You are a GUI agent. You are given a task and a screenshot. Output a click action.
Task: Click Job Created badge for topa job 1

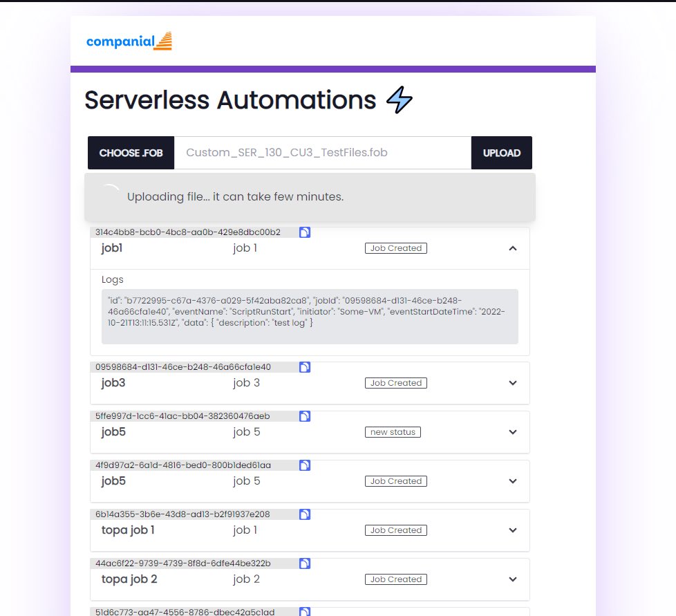[x=396, y=530]
